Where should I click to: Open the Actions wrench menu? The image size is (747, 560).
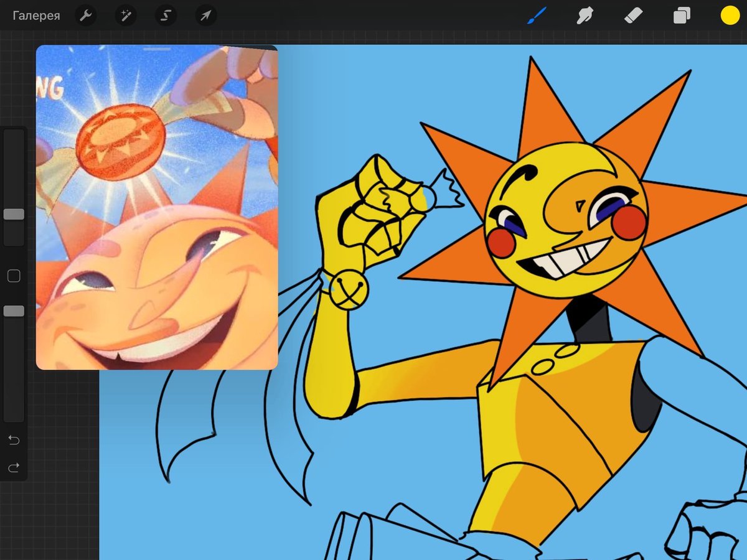86,16
